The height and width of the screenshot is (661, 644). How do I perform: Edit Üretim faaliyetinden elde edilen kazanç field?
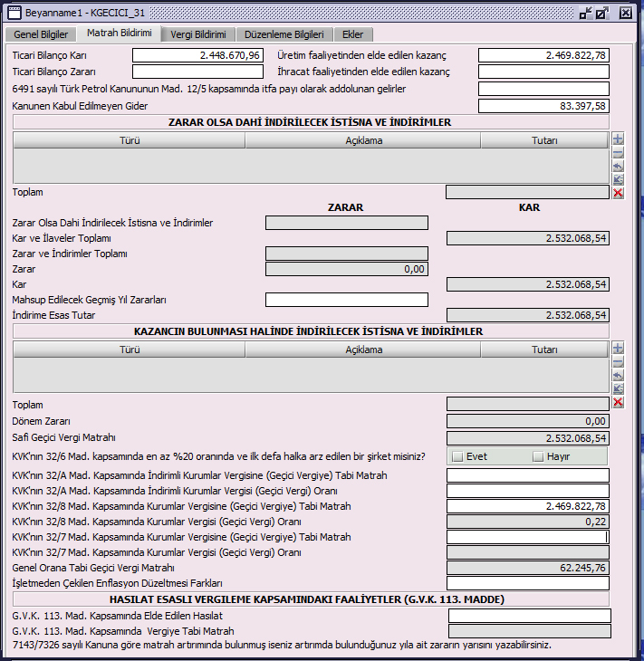(543, 55)
